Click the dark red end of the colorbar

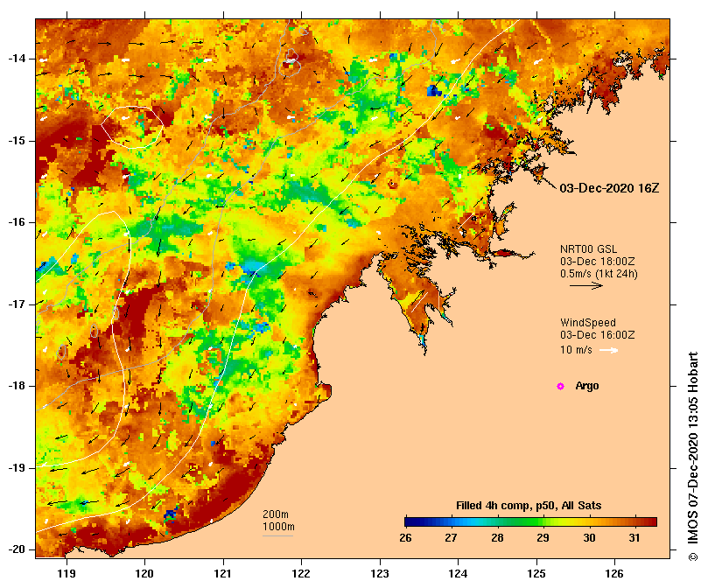pos(653,522)
